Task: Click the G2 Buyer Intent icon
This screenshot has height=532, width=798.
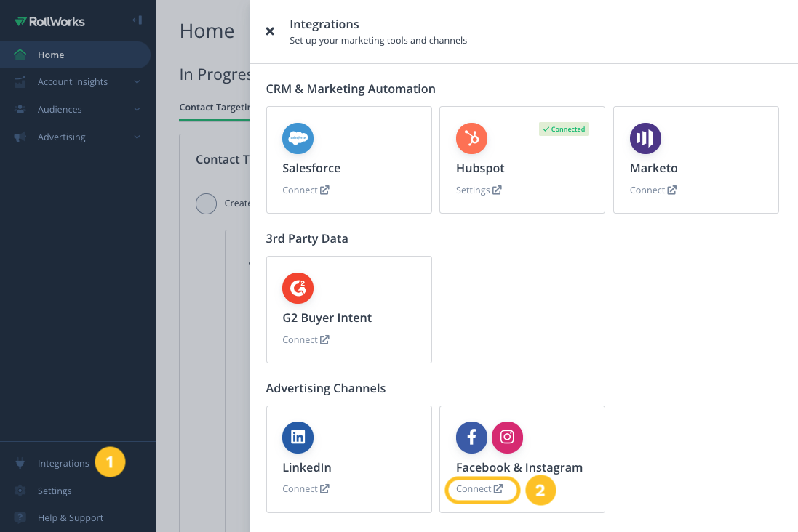Action: coord(298,288)
